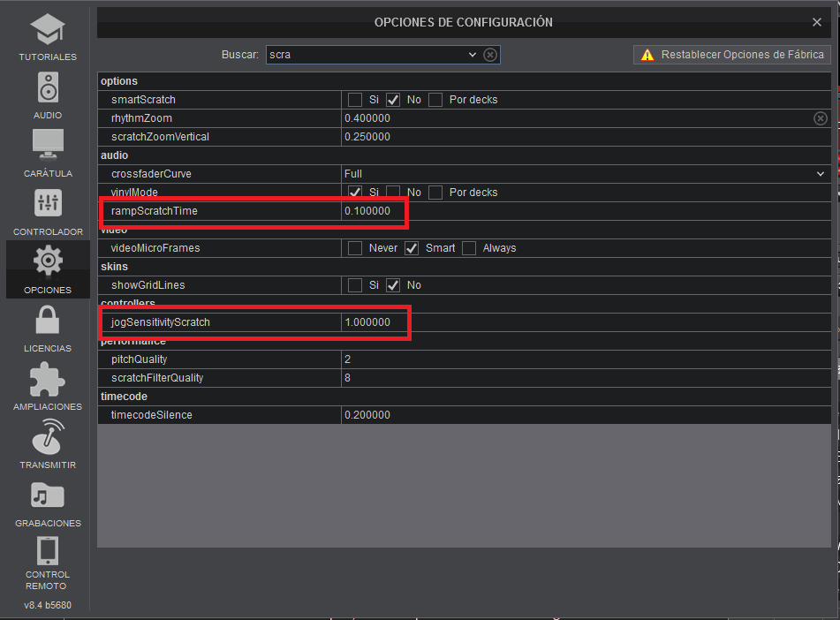Screen dimensions: 840x620
Task: Click the skins section header
Action: pos(114,267)
